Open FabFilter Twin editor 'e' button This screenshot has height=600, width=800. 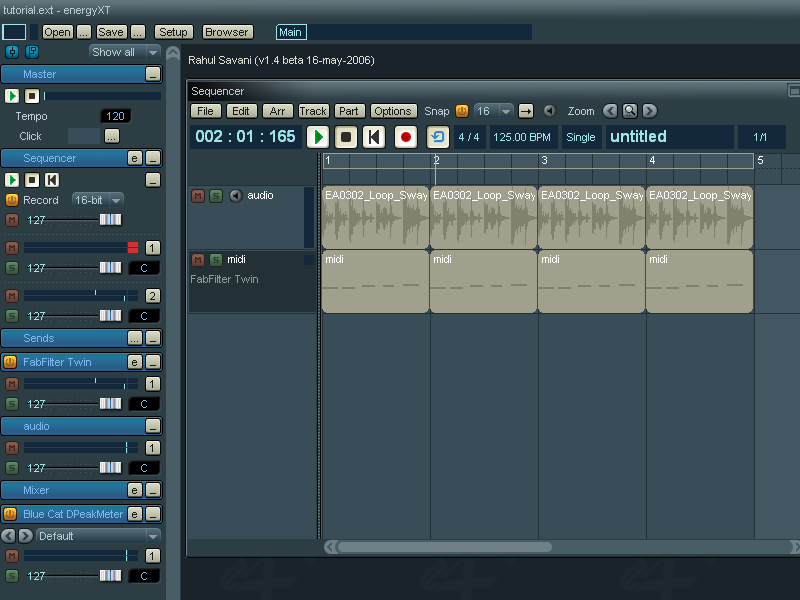[x=134, y=362]
